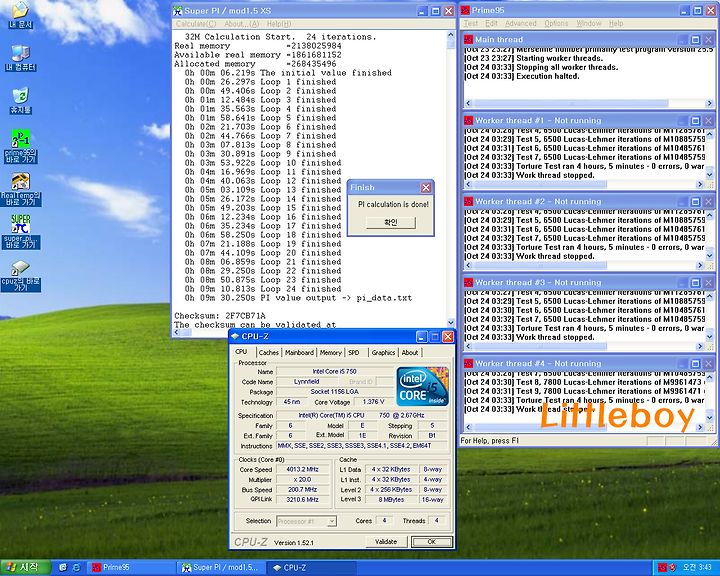Switch to the About tab in CPU-Z
This screenshot has height=576, width=720.
[x=410, y=352]
